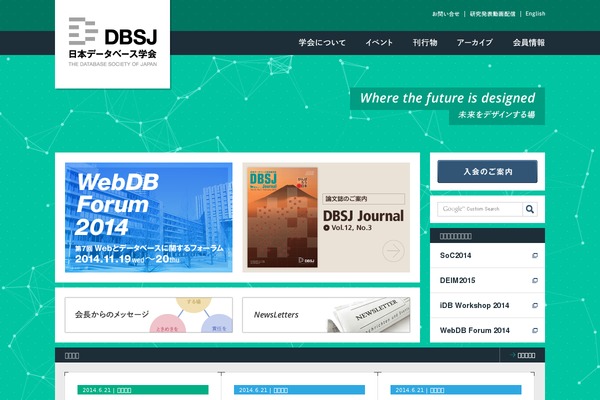Click the external link icon beside SoC2014
The height and width of the screenshot is (400, 600).
point(535,255)
